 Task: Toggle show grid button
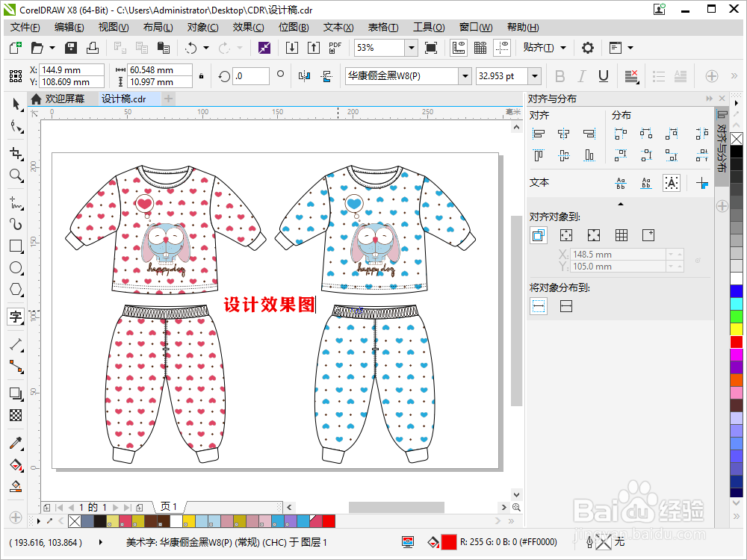[480, 48]
